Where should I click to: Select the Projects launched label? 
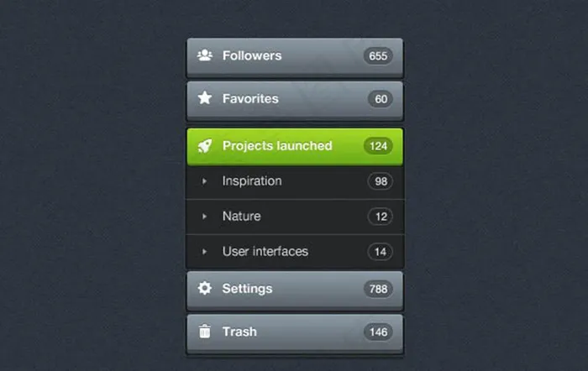277,146
